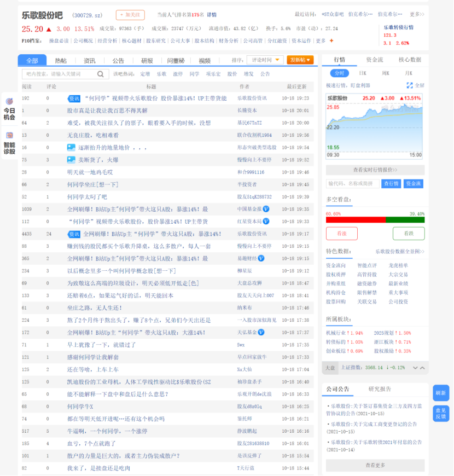Click the image icon on 逐渐抬升的地量地价 post
454x476 pixels.
[x=71, y=148]
